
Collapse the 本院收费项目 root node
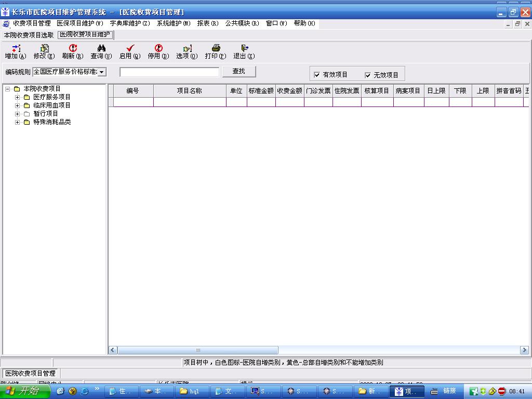[x=7, y=89]
